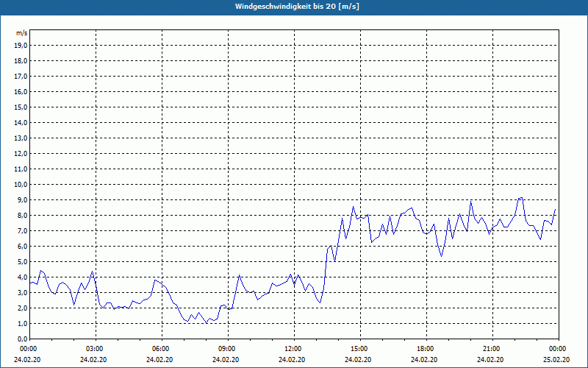Click the "24.02.20" date under 21:00

(x=490, y=360)
